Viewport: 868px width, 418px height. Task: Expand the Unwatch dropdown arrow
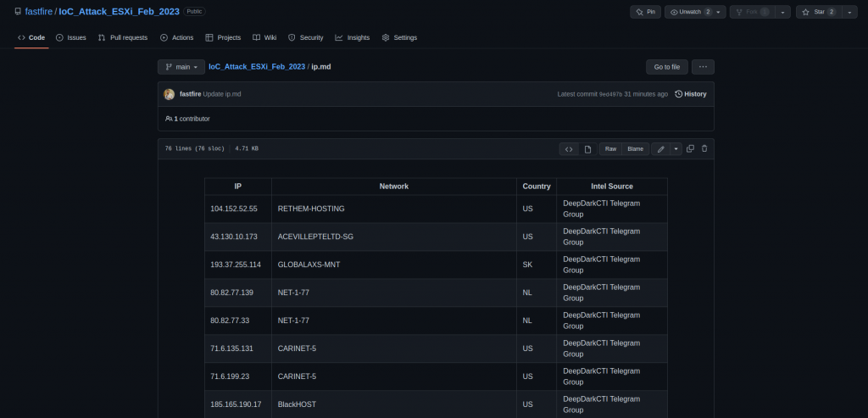tap(719, 12)
